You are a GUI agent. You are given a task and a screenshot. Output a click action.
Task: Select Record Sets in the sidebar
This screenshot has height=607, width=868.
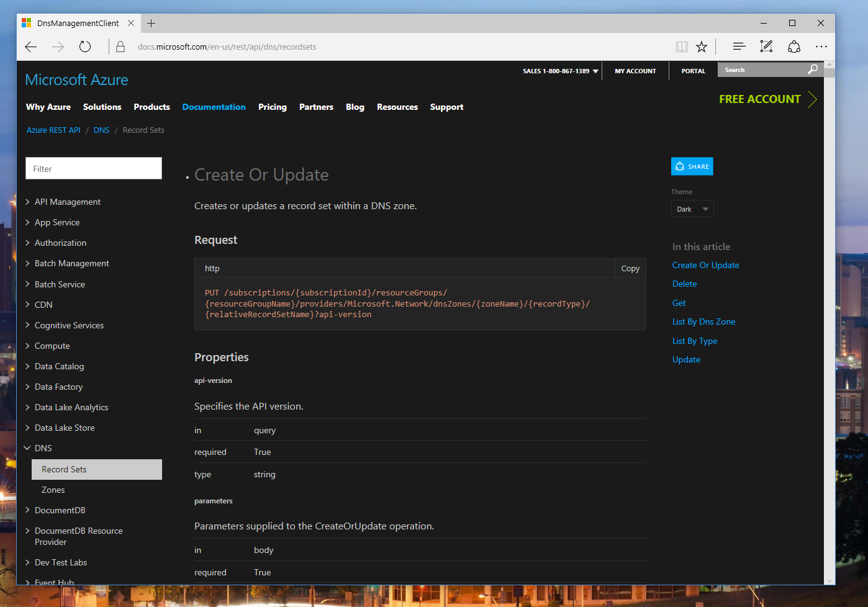point(97,469)
